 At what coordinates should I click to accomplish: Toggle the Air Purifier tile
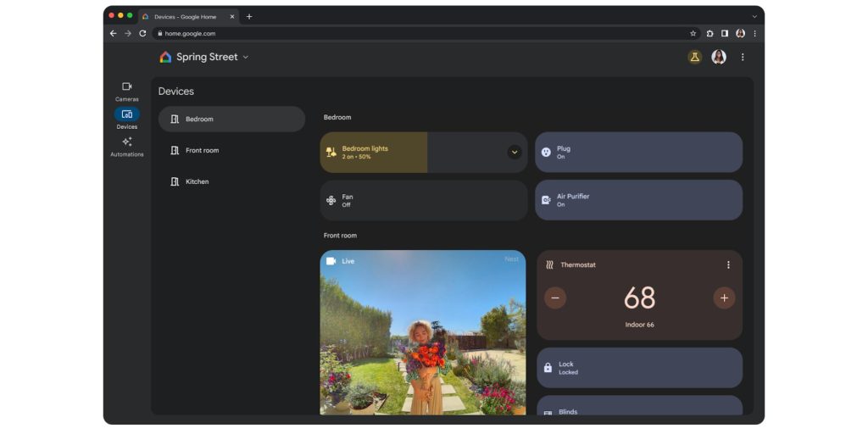638,200
